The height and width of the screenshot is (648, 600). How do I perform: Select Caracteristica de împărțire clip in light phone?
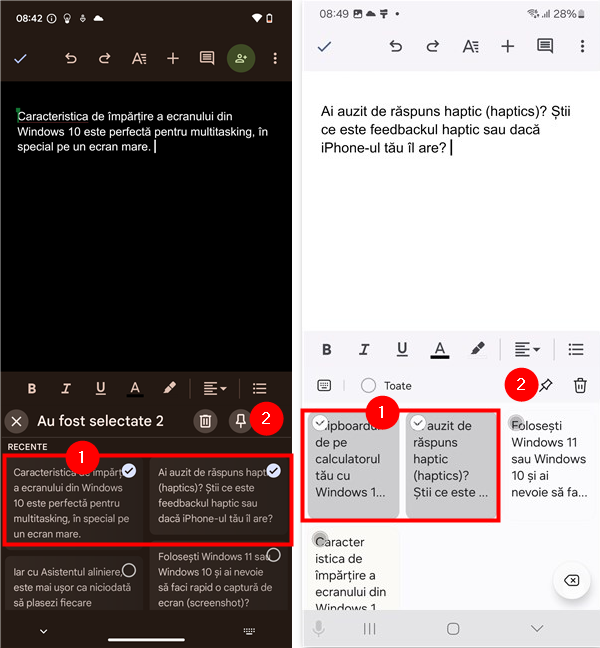click(x=320, y=539)
